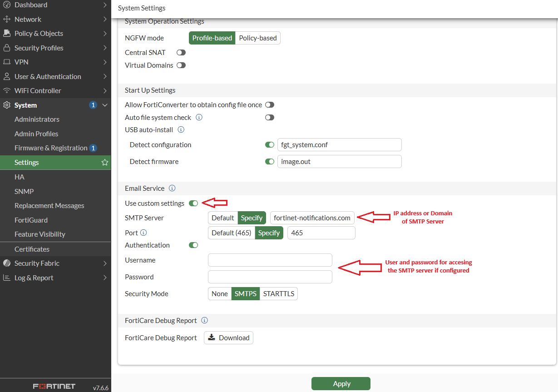558x392 pixels.
Task: Expand the WiFi Controller chevron
Action: click(x=105, y=91)
